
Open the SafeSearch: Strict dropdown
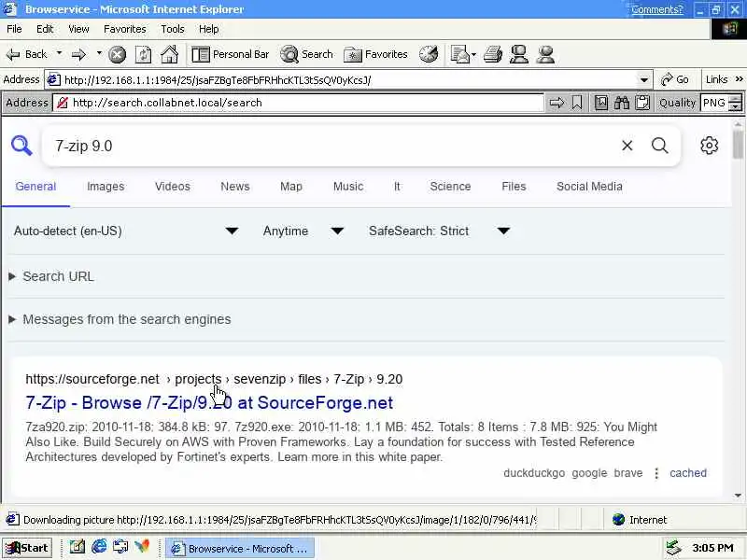(439, 231)
